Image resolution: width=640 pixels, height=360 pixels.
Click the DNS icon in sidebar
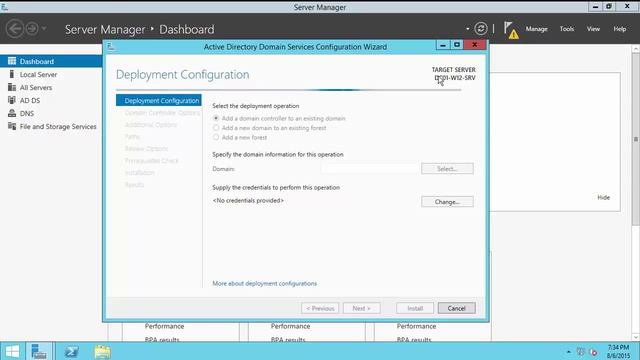click(12, 113)
